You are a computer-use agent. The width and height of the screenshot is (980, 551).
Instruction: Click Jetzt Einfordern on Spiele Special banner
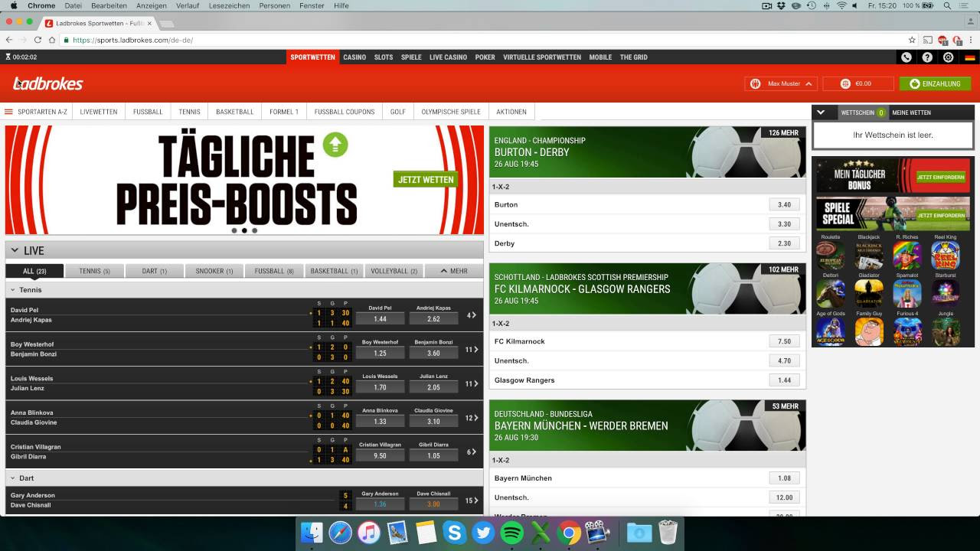(941, 215)
